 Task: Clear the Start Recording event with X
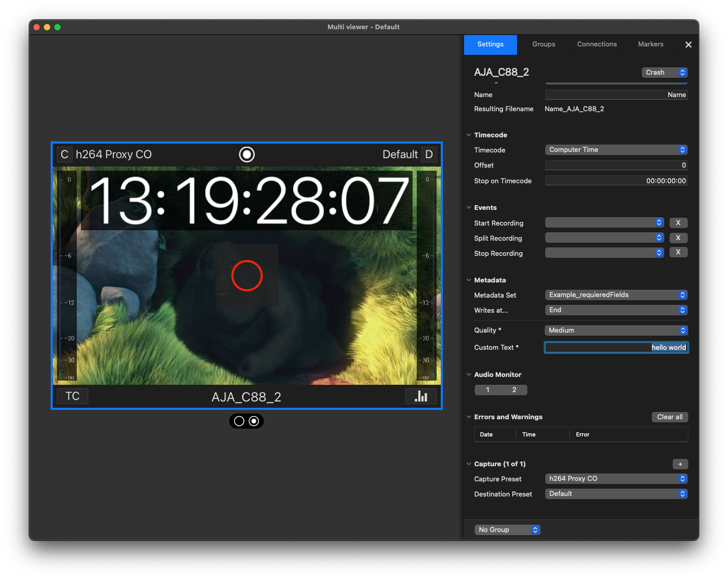[x=678, y=223]
